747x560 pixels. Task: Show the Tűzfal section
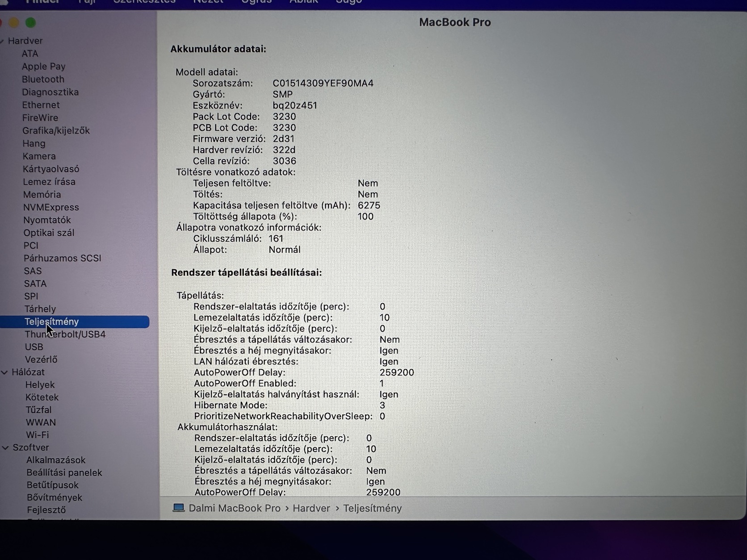(x=39, y=410)
